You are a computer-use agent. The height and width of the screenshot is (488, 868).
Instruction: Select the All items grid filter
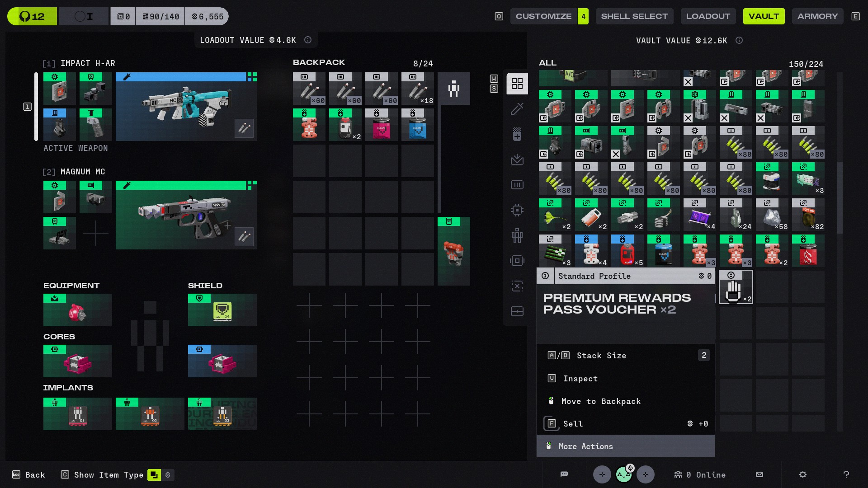(x=517, y=84)
